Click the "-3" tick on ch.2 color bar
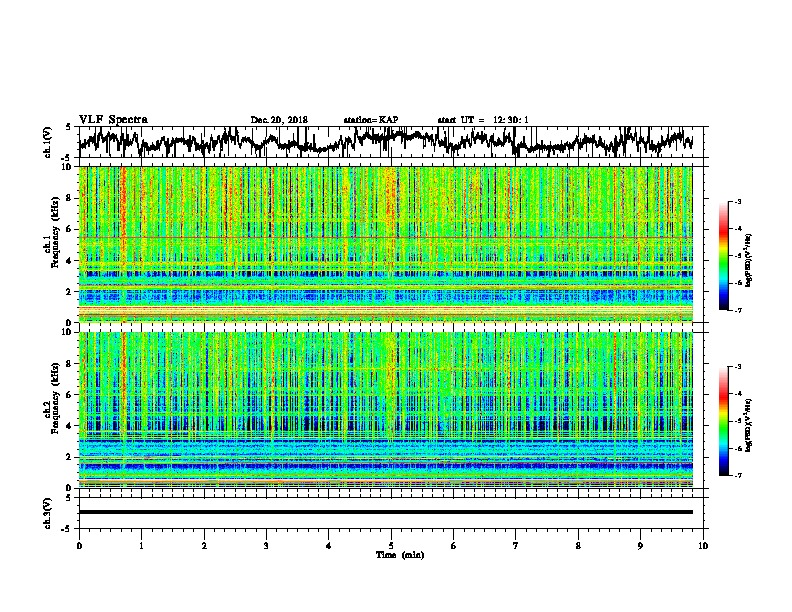 click(738, 367)
